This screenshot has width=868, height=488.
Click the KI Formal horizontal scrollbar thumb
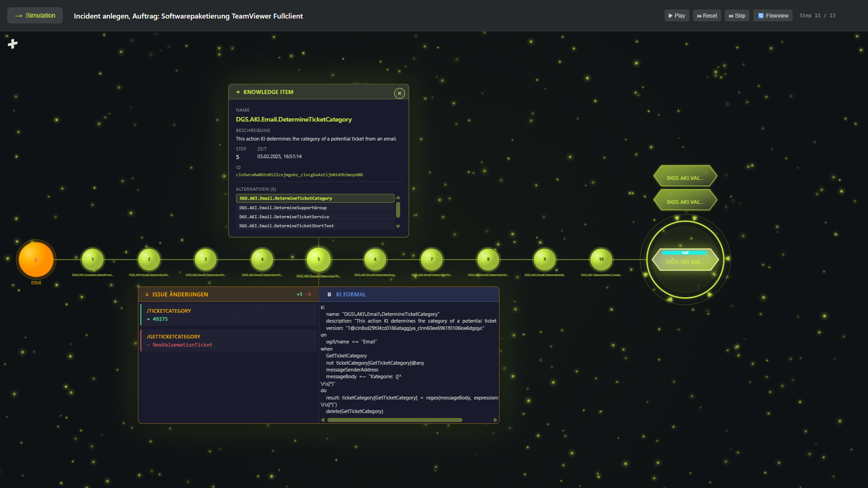(395, 420)
